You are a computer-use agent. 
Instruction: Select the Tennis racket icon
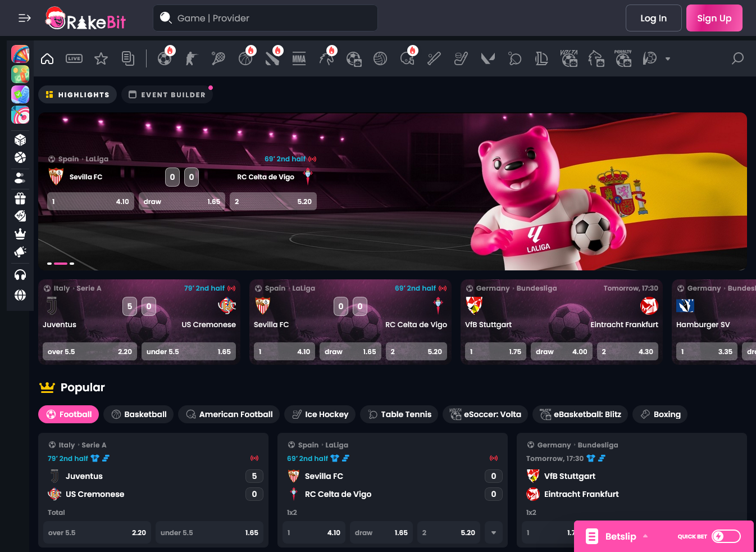pos(218,58)
